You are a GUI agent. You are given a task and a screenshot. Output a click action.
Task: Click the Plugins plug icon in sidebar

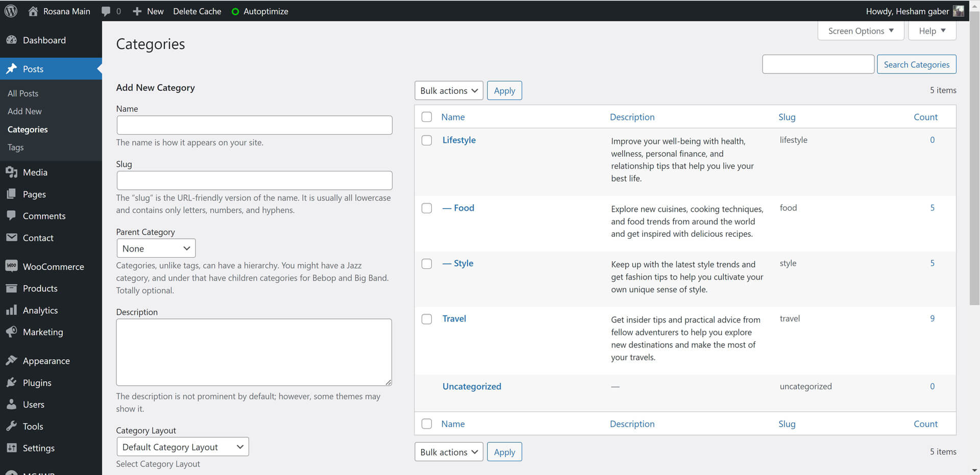11,383
